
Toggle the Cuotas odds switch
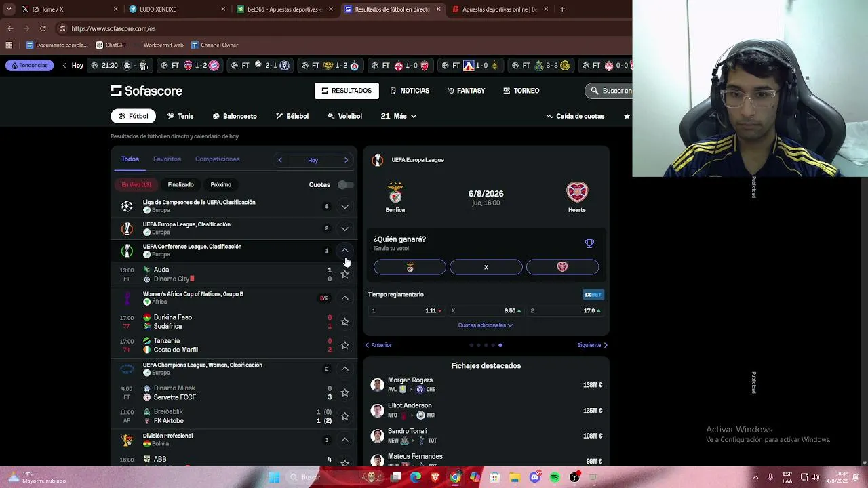(345, 184)
